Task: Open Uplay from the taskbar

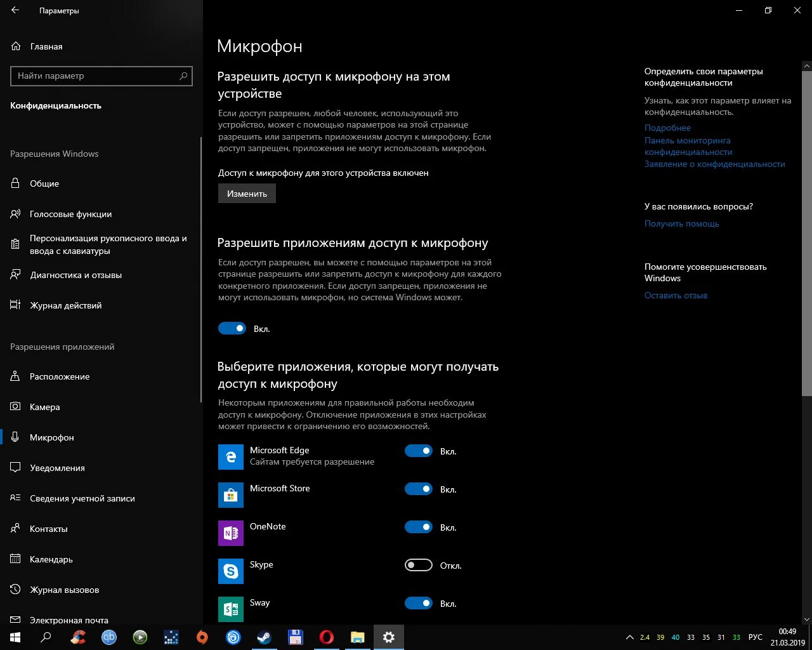Action: click(x=233, y=637)
